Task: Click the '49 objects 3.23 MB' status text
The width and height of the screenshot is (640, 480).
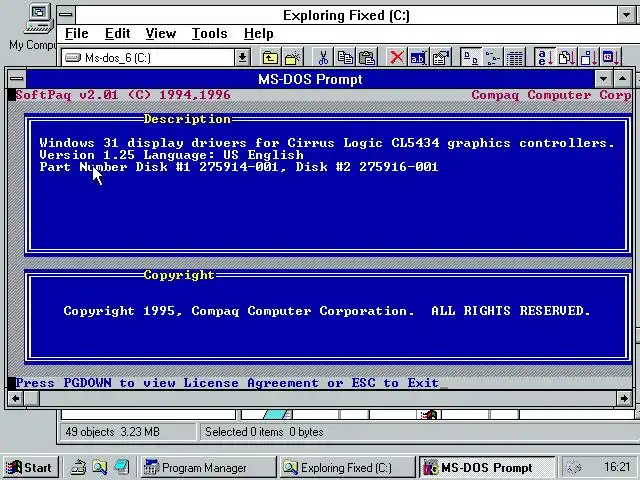Action: [112, 432]
